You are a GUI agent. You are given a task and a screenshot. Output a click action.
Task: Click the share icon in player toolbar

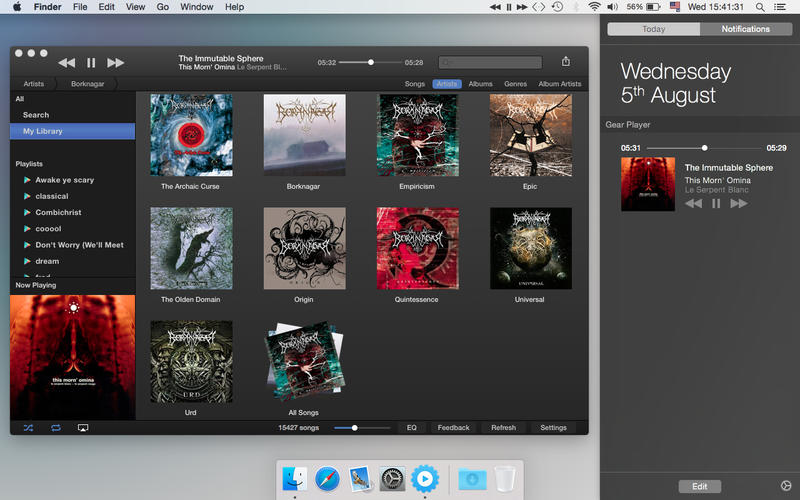coord(566,62)
